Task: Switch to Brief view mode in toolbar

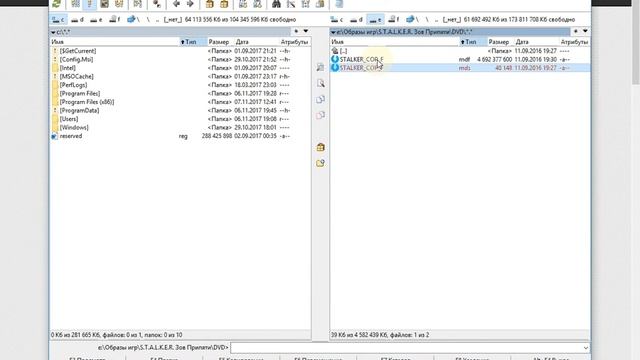Action: coord(76,4)
